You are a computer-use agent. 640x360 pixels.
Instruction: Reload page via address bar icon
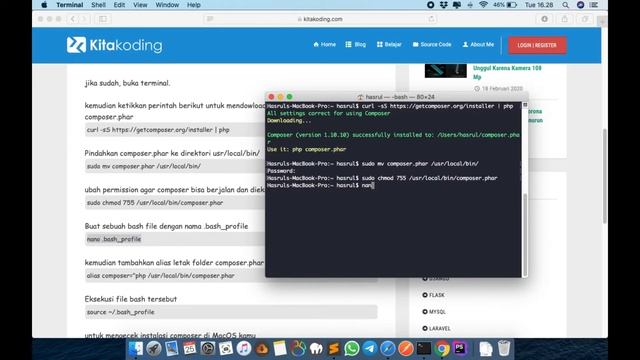point(432,19)
